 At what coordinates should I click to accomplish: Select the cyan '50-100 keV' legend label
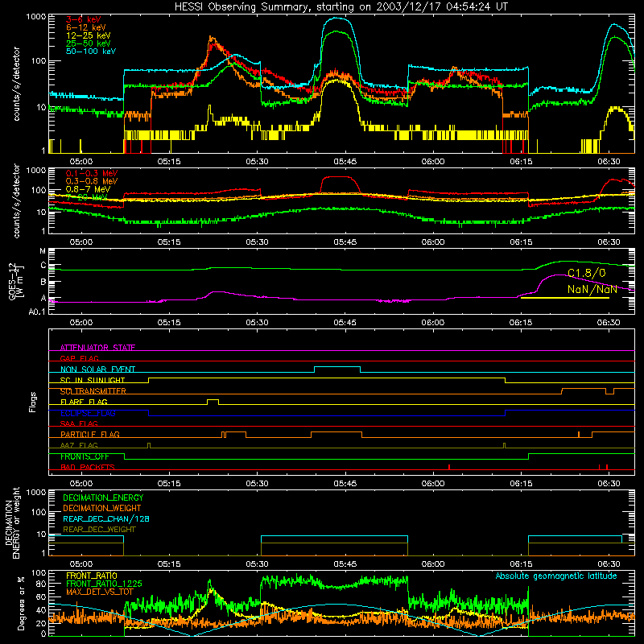click(90, 52)
